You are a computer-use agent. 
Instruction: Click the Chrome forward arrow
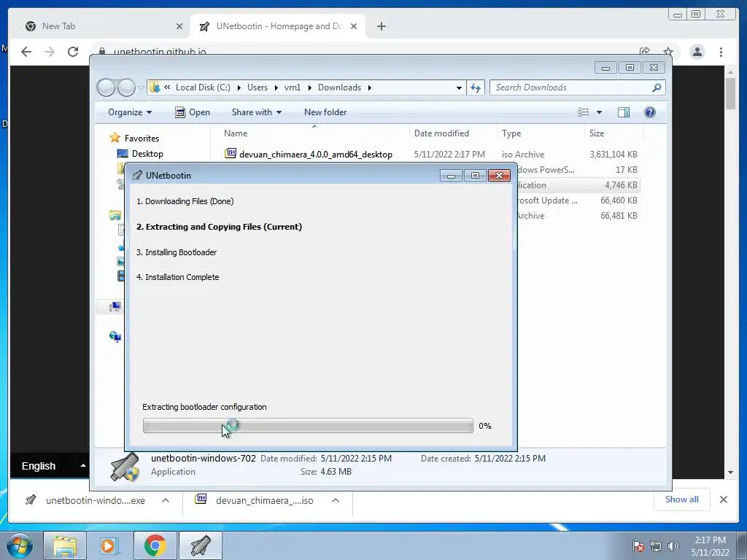50,52
